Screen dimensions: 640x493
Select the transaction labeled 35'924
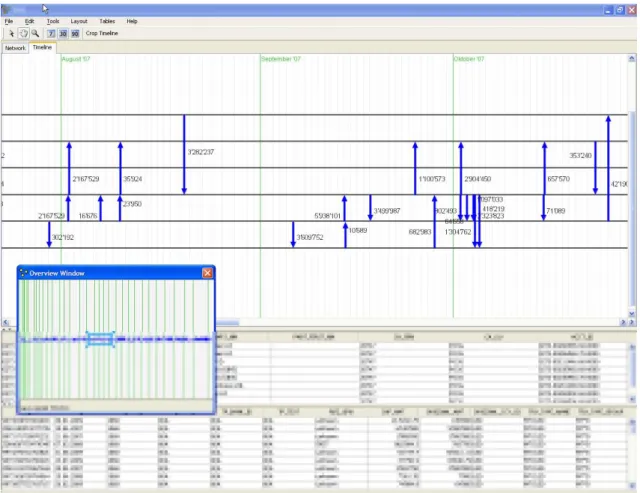pos(120,168)
